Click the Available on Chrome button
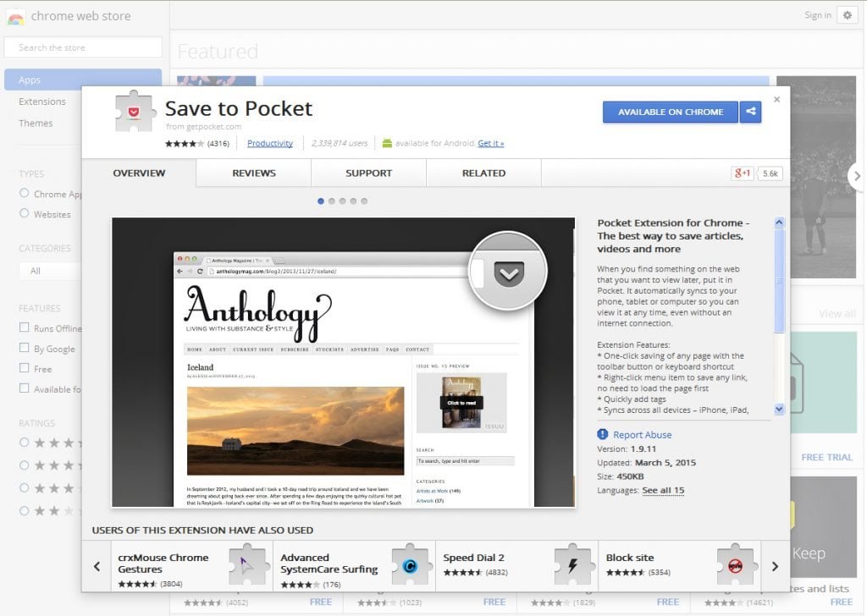This screenshot has height=616, width=867. pyautogui.click(x=671, y=112)
